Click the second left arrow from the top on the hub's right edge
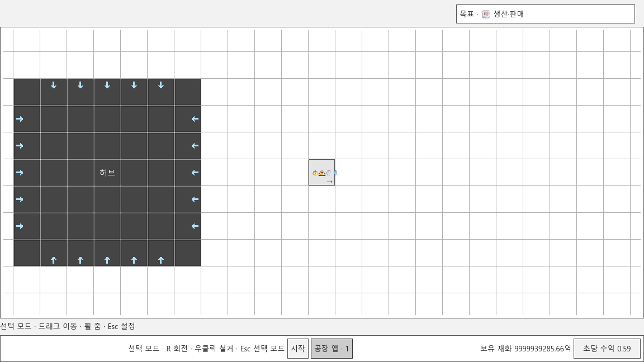644x362 pixels. [195, 146]
